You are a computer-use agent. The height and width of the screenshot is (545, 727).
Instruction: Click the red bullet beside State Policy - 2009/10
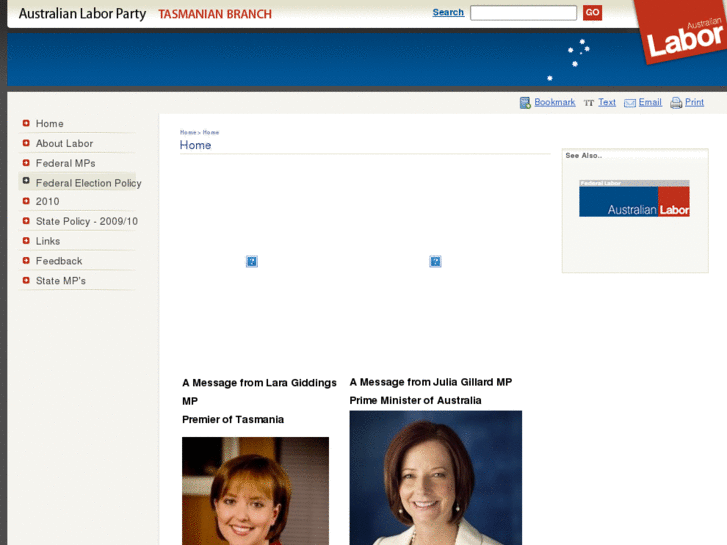(x=26, y=221)
